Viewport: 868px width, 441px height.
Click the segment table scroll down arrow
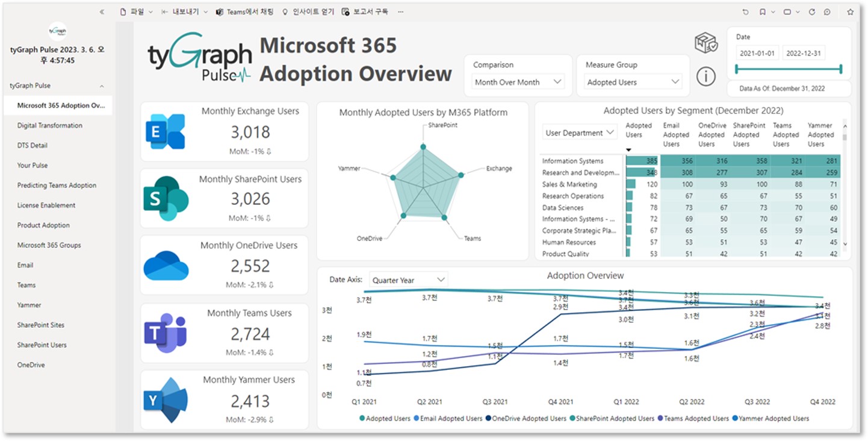click(845, 244)
